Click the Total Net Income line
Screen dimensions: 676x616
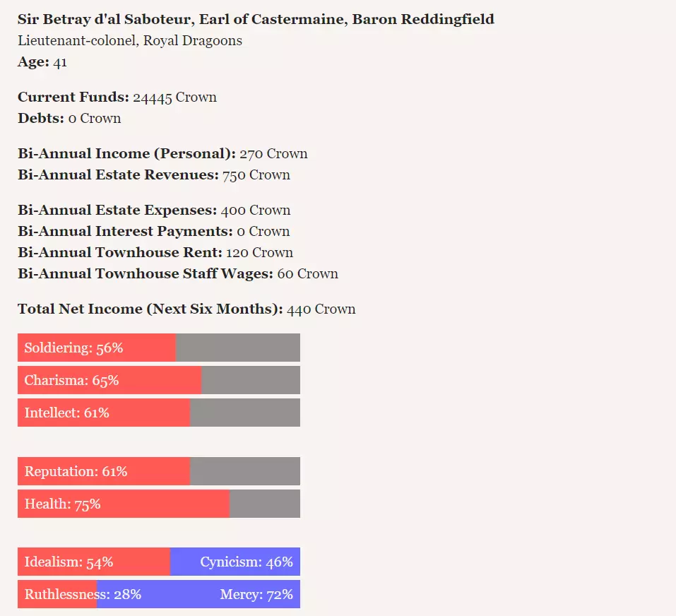point(186,309)
